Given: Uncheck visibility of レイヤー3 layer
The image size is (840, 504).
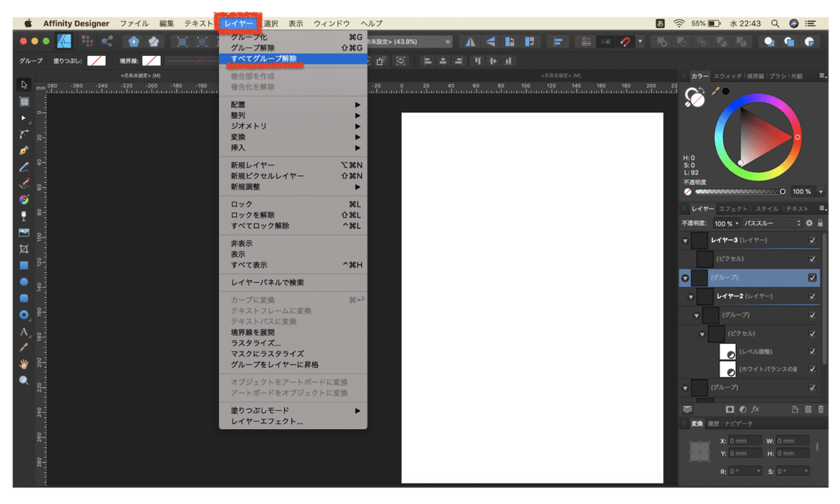Looking at the screenshot, I should point(812,240).
